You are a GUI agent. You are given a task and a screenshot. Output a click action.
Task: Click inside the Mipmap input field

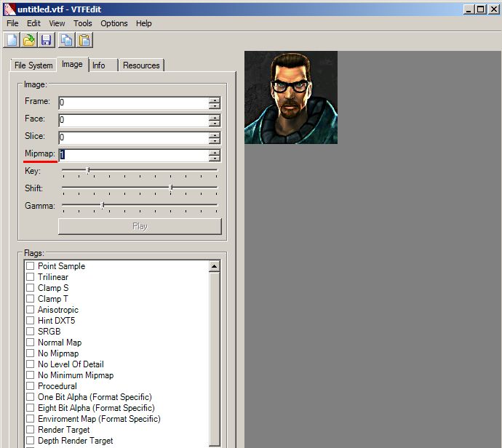[134, 155]
